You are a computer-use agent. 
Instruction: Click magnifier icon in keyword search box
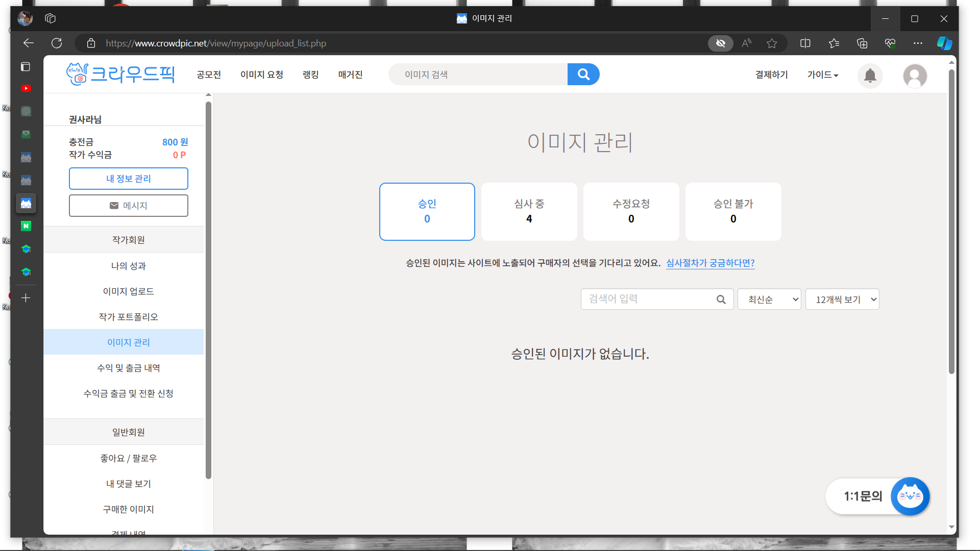pyautogui.click(x=721, y=299)
